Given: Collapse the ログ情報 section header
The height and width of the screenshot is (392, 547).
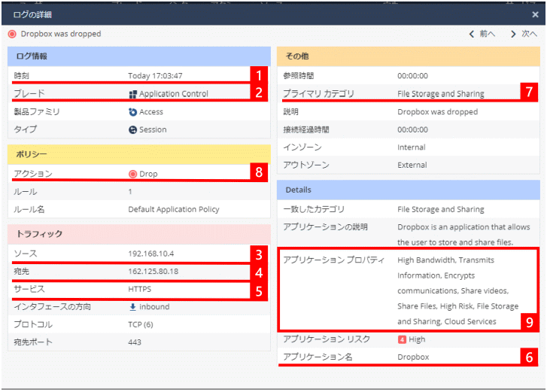Looking at the screenshot, I should coord(136,56).
